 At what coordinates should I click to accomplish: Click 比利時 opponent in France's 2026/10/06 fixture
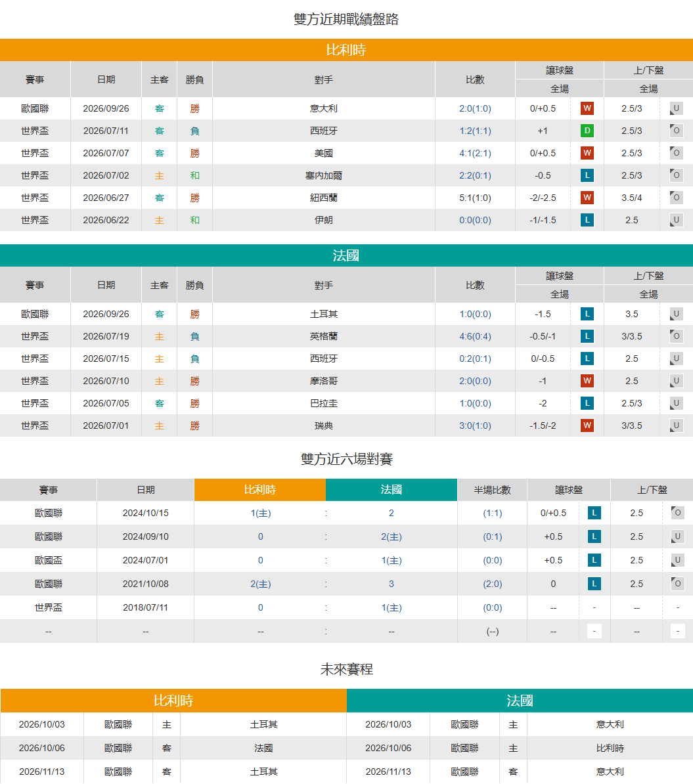[x=610, y=748]
